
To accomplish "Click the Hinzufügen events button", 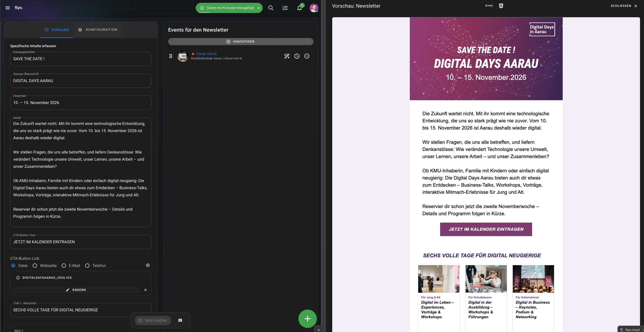I will [241, 42].
